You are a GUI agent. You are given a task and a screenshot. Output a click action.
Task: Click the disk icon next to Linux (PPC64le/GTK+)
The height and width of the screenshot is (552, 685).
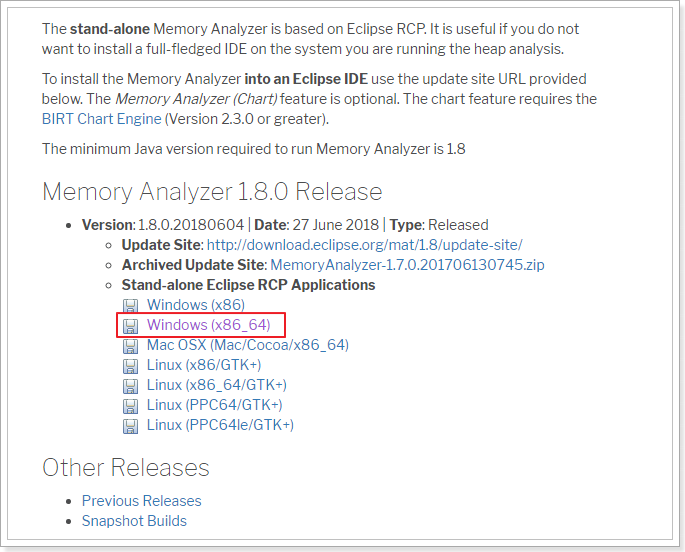pos(130,426)
